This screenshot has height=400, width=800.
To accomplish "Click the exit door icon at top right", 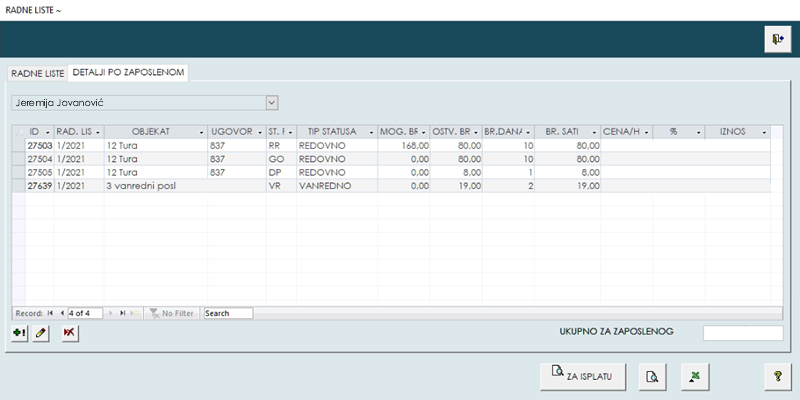I will click(x=777, y=38).
